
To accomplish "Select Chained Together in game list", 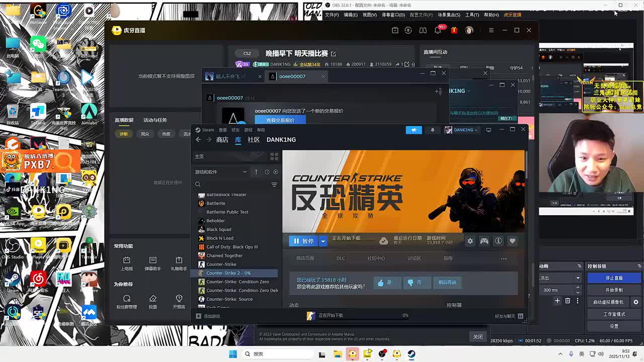I will click(x=224, y=255).
